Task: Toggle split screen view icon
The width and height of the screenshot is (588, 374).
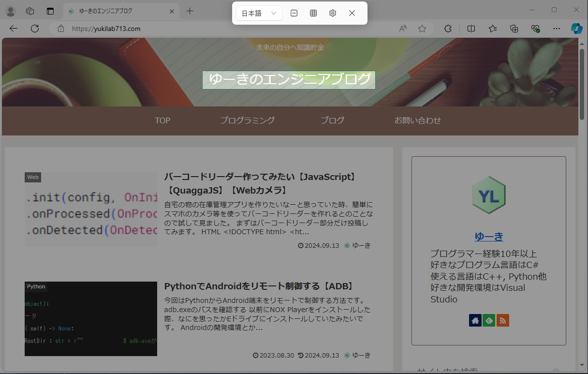Action: point(471,29)
